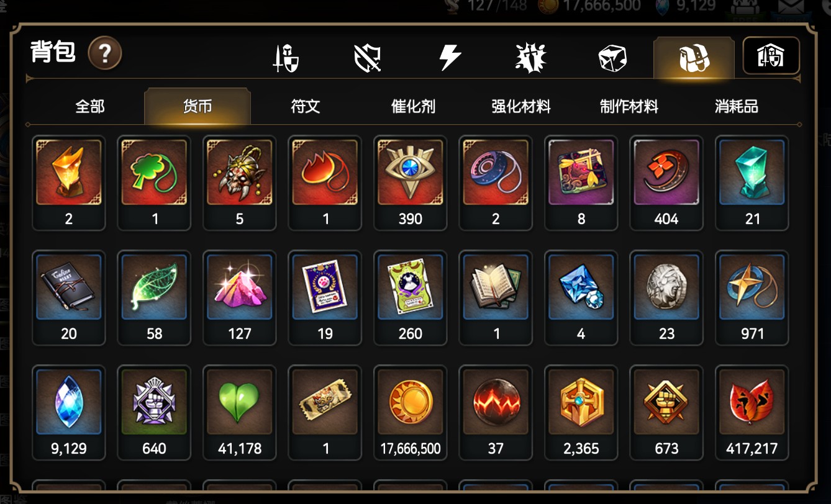Open the dice cube category
Screen dimensions: 831x504
pos(612,58)
